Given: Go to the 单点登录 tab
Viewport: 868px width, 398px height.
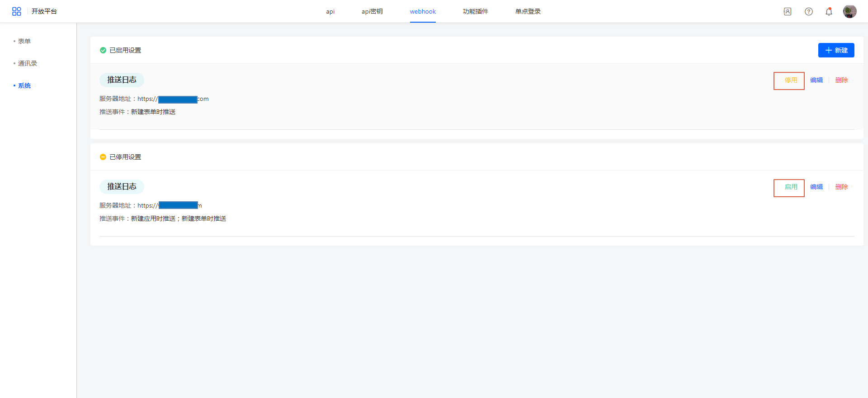Looking at the screenshot, I should [x=528, y=12].
